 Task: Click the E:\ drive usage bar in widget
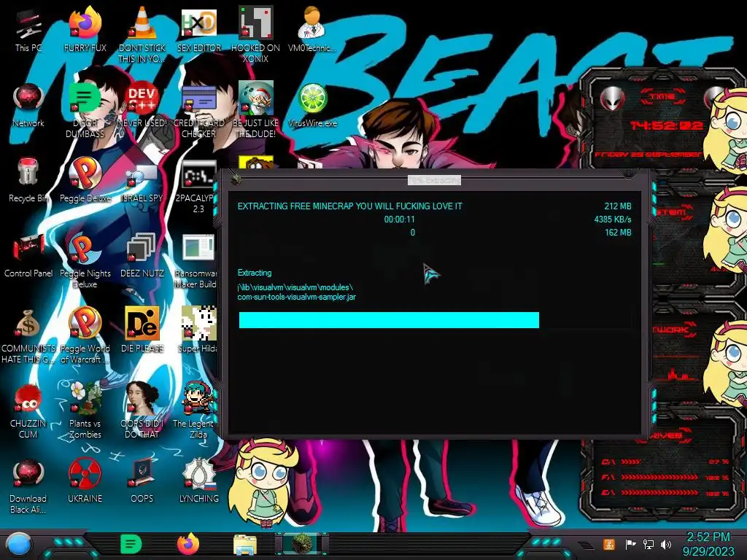[659, 492]
